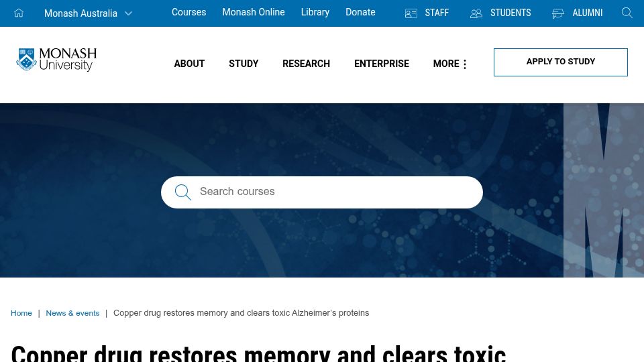This screenshot has width=644, height=362.
Task: Click the home icon in top bar
Action: point(19,13)
